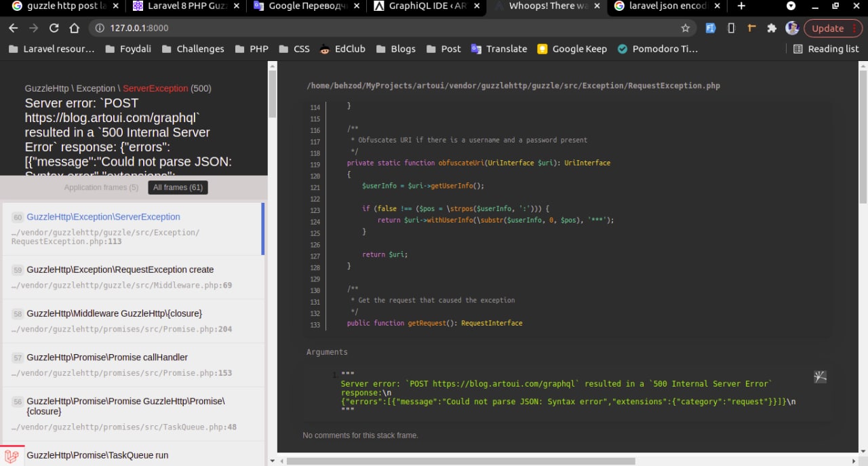Screen dimensions: 868x466
Task: Open the Challenges bookmark folder
Action: pos(192,49)
